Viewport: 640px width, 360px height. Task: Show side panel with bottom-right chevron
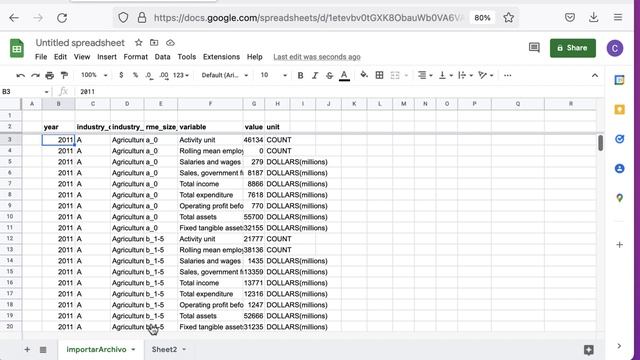click(x=619, y=346)
